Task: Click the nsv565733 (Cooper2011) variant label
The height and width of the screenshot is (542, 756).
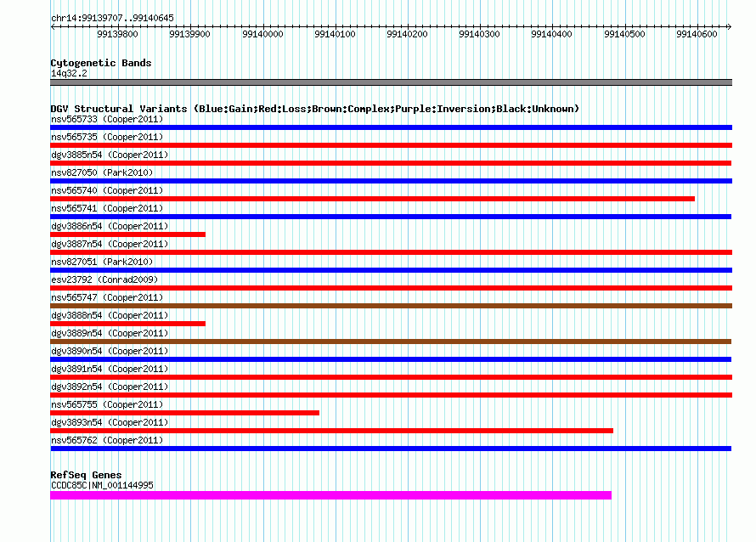Action: point(107,119)
